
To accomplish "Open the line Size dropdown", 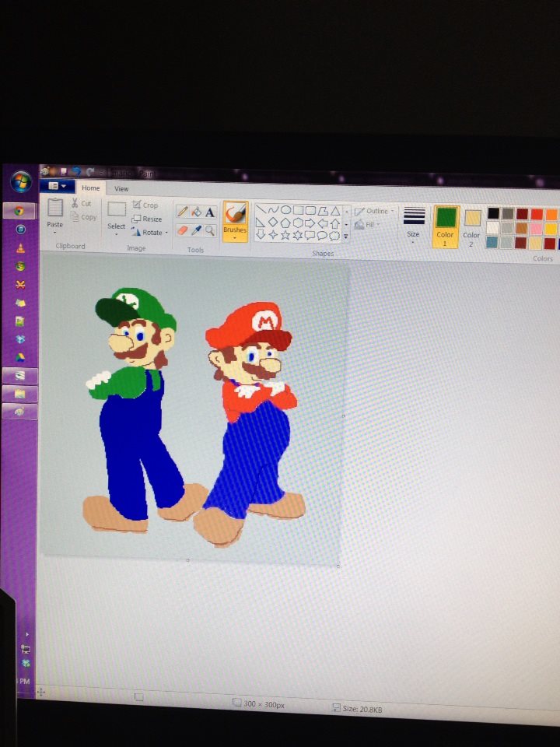I will pos(413,224).
